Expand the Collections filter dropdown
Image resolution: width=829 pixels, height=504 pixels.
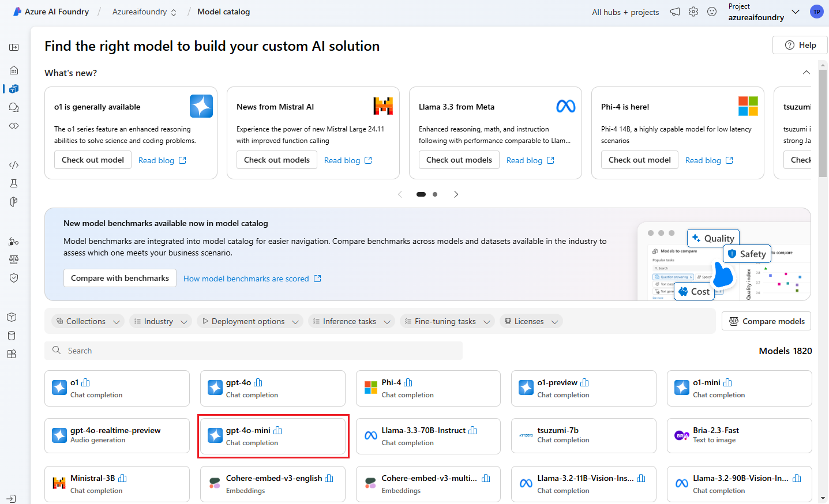pos(88,321)
